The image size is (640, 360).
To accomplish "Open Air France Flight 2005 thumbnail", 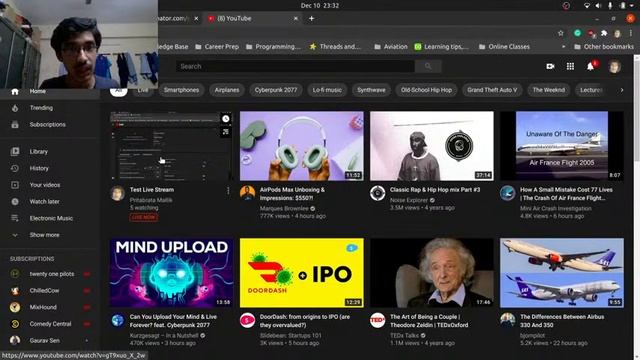I will [562, 146].
